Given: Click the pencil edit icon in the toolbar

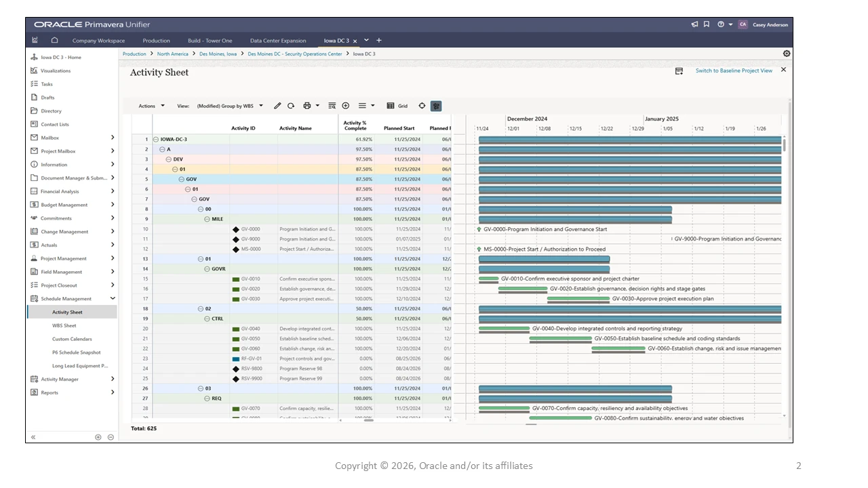Looking at the screenshot, I should point(277,106).
